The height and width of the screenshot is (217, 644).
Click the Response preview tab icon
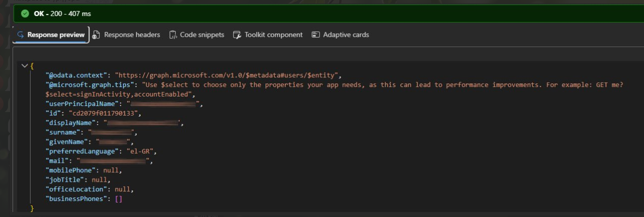click(x=21, y=35)
